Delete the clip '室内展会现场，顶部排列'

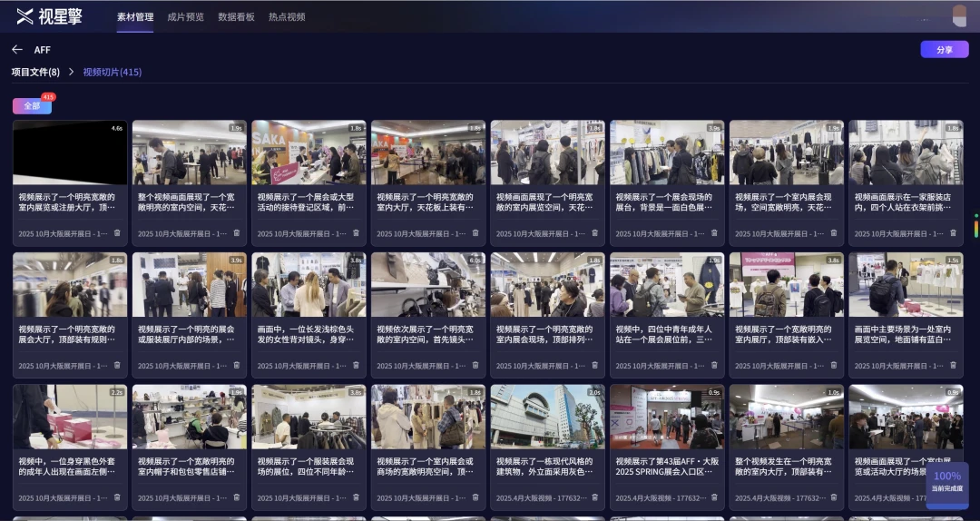pos(594,365)
